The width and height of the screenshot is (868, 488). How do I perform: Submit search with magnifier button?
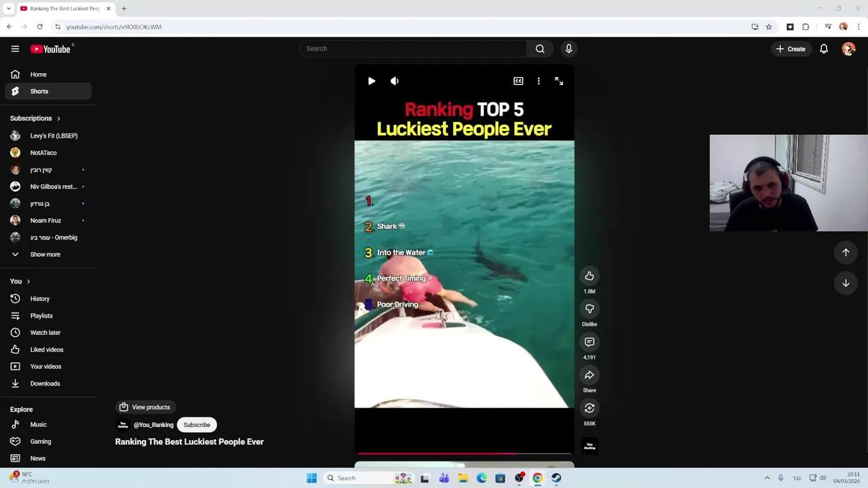click(540, 49)
